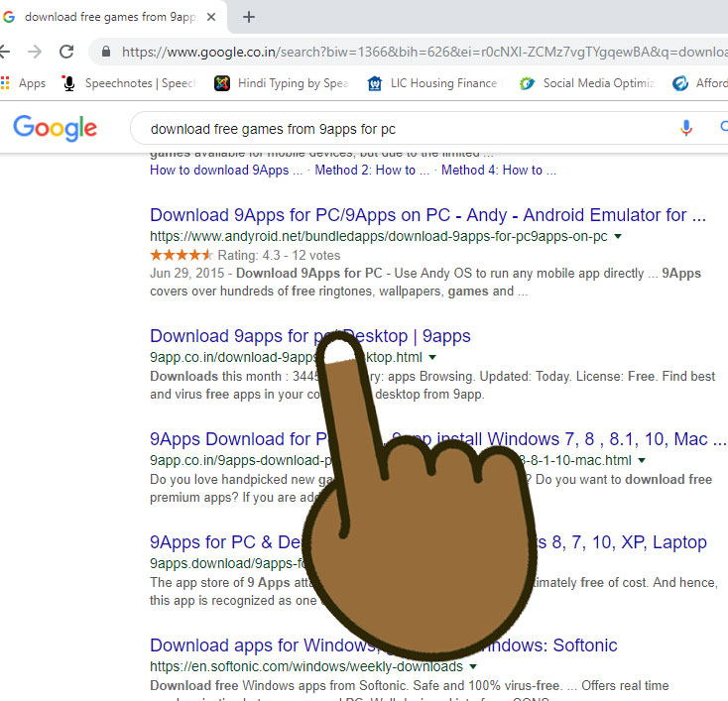Click the Google search input field
728x701 pixels.
point(397,128)
